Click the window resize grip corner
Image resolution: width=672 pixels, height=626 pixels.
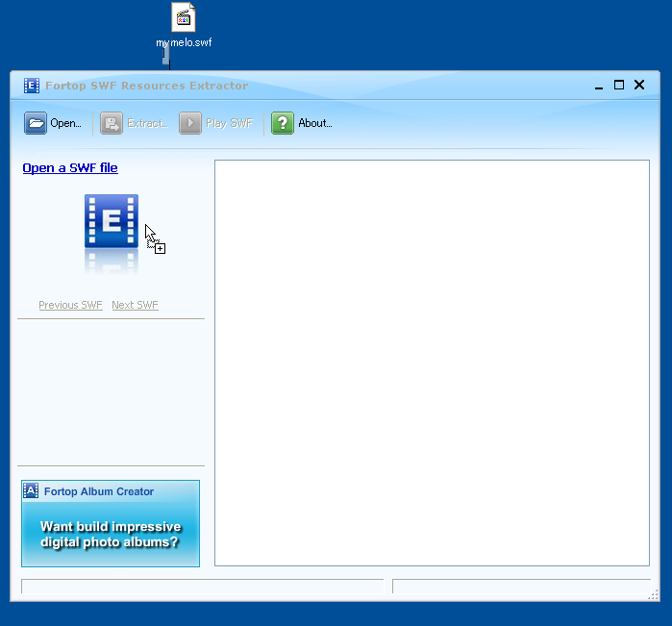(x=653, y=594)
